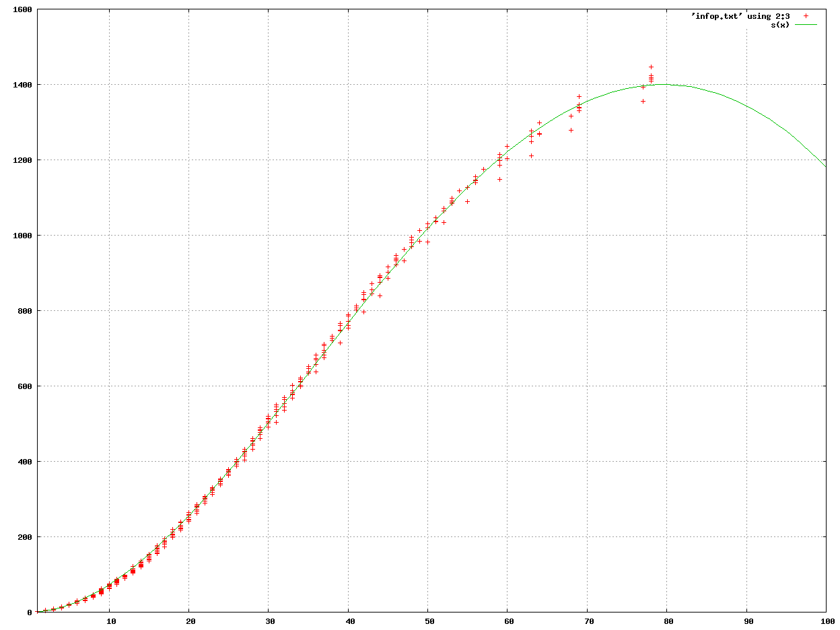Image resolution: width=840 pixels, height=630 pixels.
Task: Click the x-axis tick label 80
Action: pos(667,621)
